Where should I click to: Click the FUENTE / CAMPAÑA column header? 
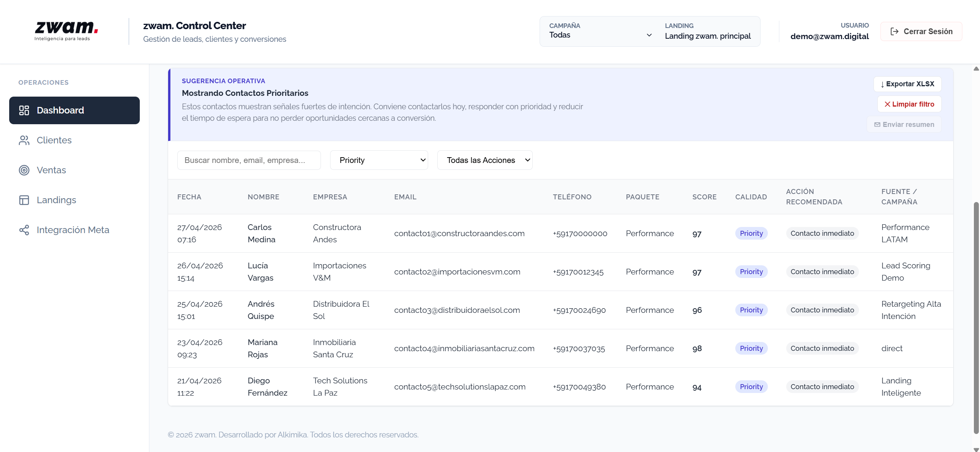coord(899,197)
